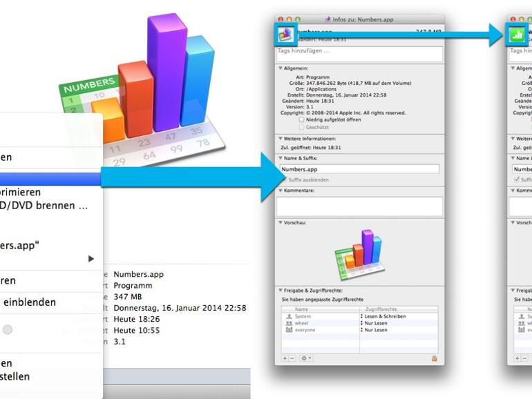Choose the highlighted blue context menu entry
This screenshot has height=399, width=532.
click(51, 179)
